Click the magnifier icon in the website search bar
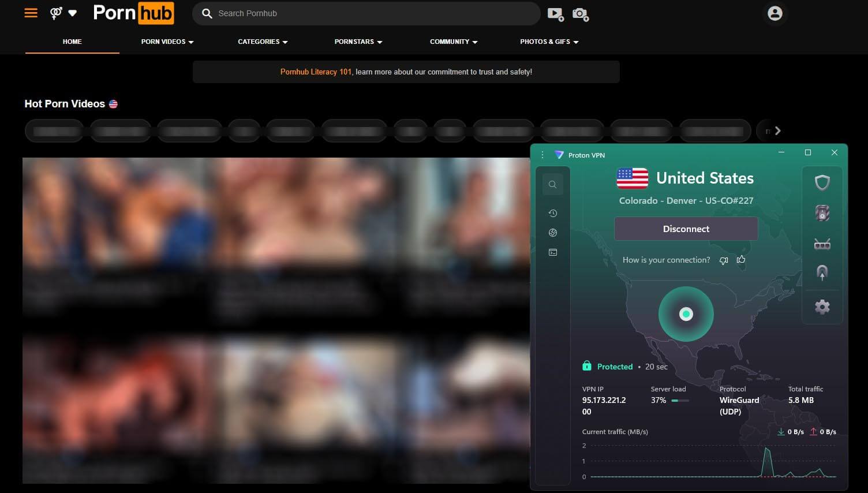The height and width of the screenshot is (493, 868). coord(207,13)
